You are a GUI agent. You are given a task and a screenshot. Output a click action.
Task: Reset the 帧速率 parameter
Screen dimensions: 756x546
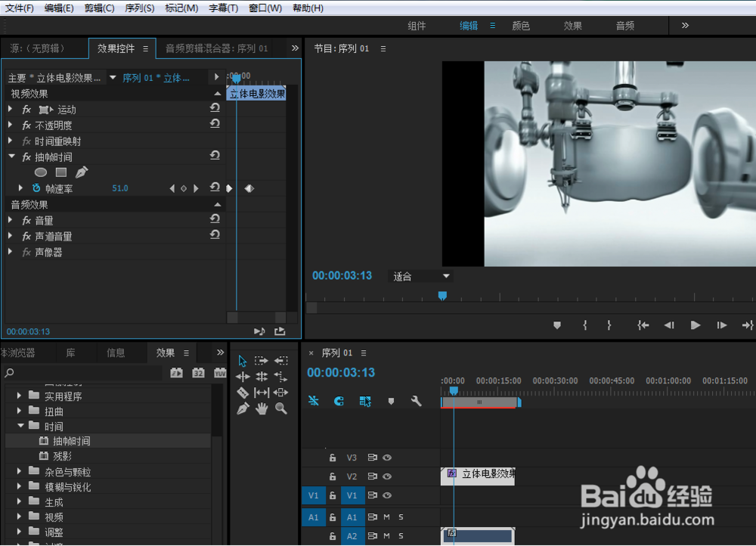coord(215,187)
